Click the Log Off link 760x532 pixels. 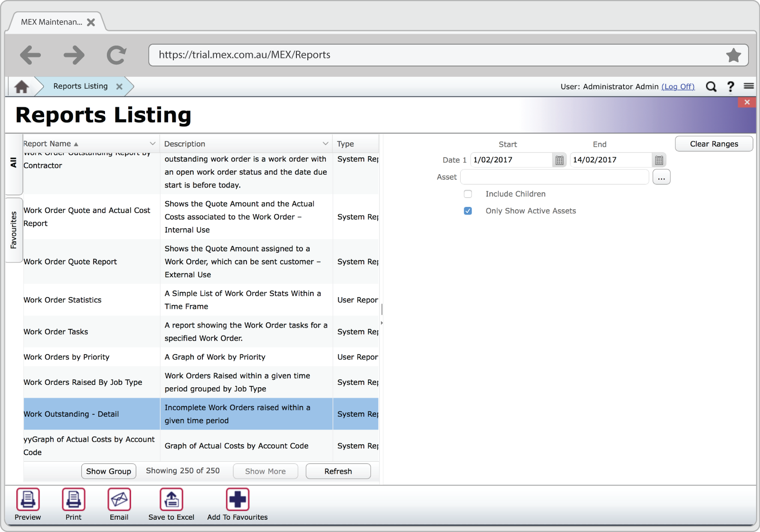coord(678,86)
